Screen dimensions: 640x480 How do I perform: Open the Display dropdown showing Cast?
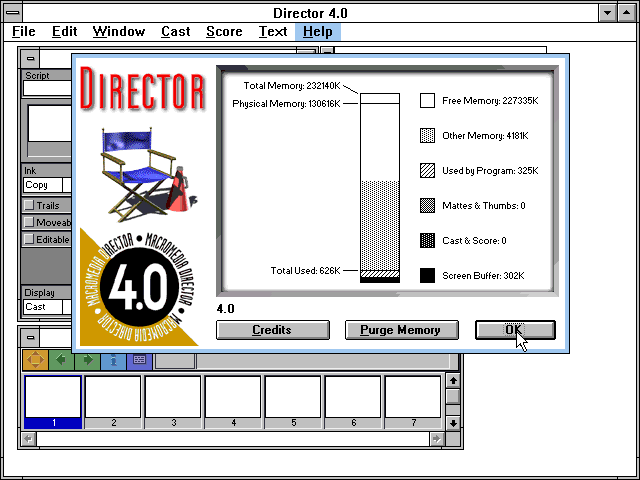tap(47, 307)
